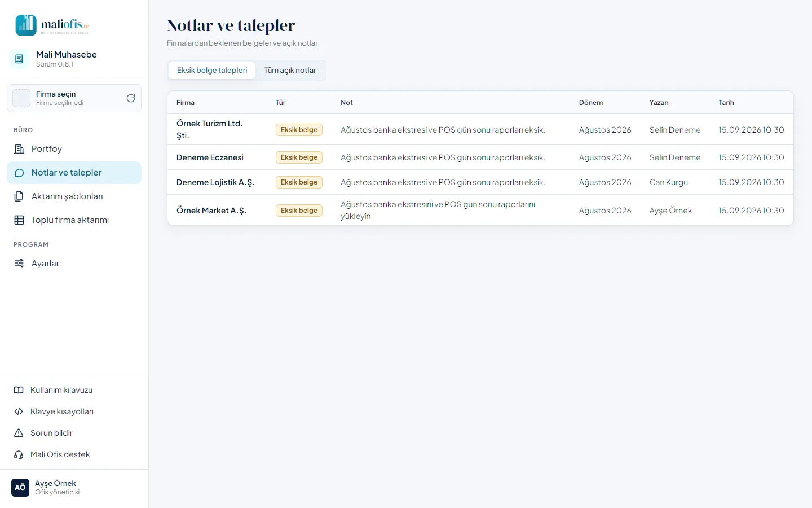Click the Mali Ofis destek headset icon
Screen dimensions: 812x508
pyautogui.click(x=19, y=454)
